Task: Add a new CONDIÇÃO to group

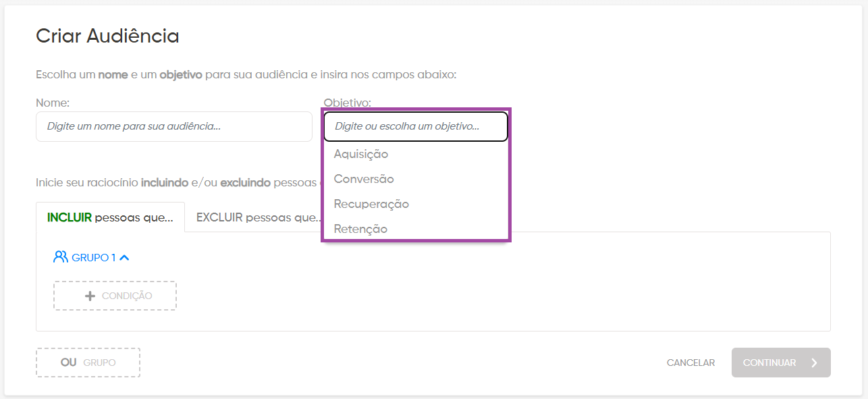Action: [115, 296]
